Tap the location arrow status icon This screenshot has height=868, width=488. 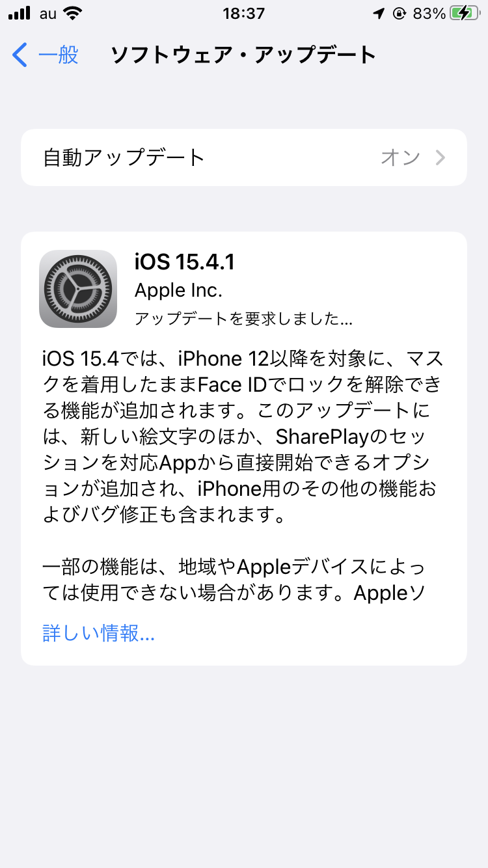379,14
